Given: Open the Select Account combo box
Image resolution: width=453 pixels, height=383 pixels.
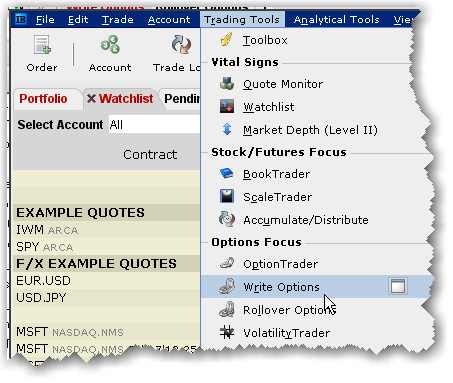Looking at the screenshot, I should tap(154, 125).
